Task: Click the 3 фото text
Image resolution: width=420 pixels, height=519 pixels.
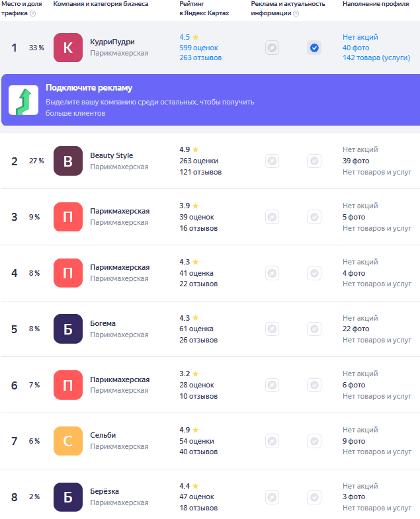Action: [354, 497]
